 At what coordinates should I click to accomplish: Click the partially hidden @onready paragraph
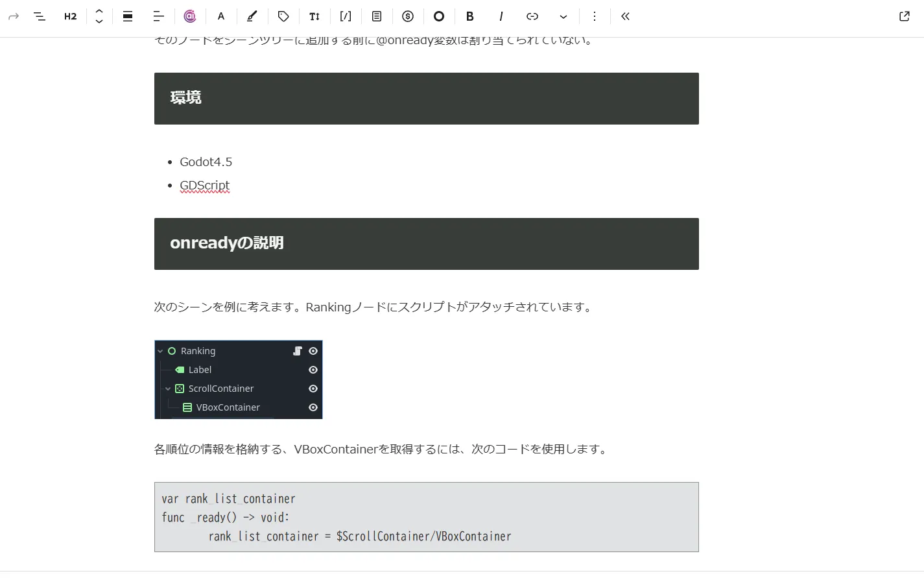pyautogui.click(x=375, y=41)
